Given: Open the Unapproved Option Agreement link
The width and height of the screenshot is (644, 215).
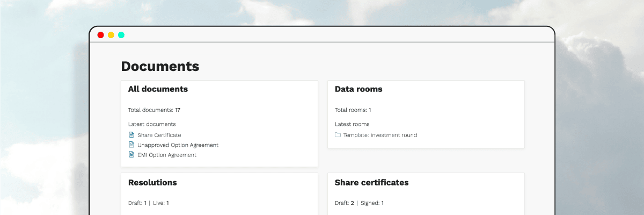Looking at the screenshot, I should 178,145.
